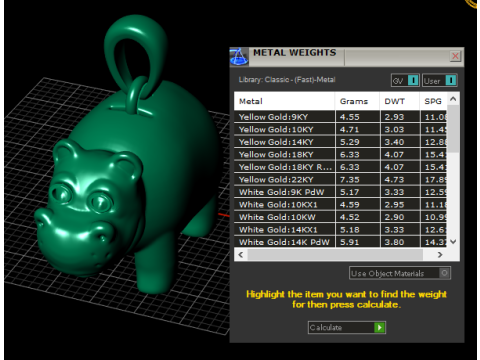Click the horizontal scroll left arrow

pos(241,255)
